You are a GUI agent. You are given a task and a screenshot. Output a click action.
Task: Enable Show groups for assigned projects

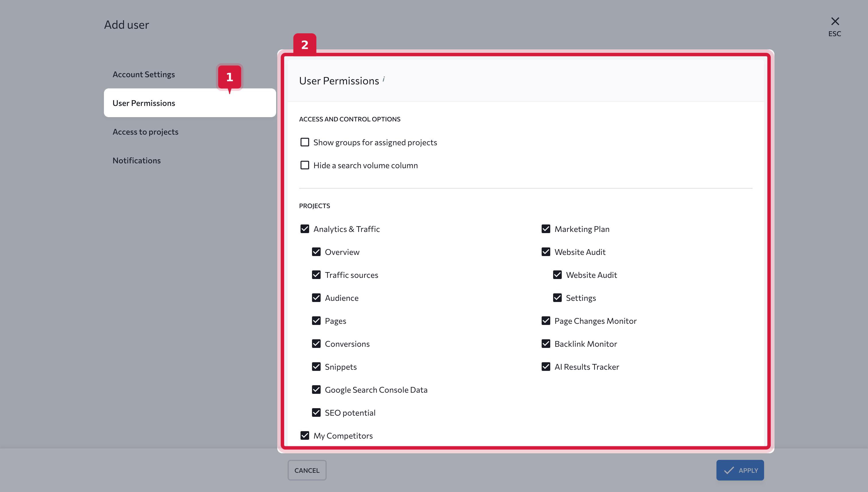click(305, 142)
